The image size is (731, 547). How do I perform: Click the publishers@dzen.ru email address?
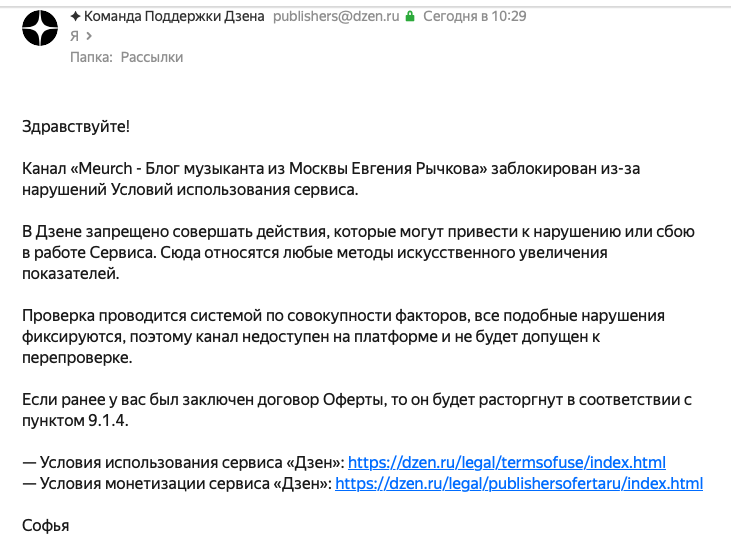pyautogui.click(x=336, y=16)
